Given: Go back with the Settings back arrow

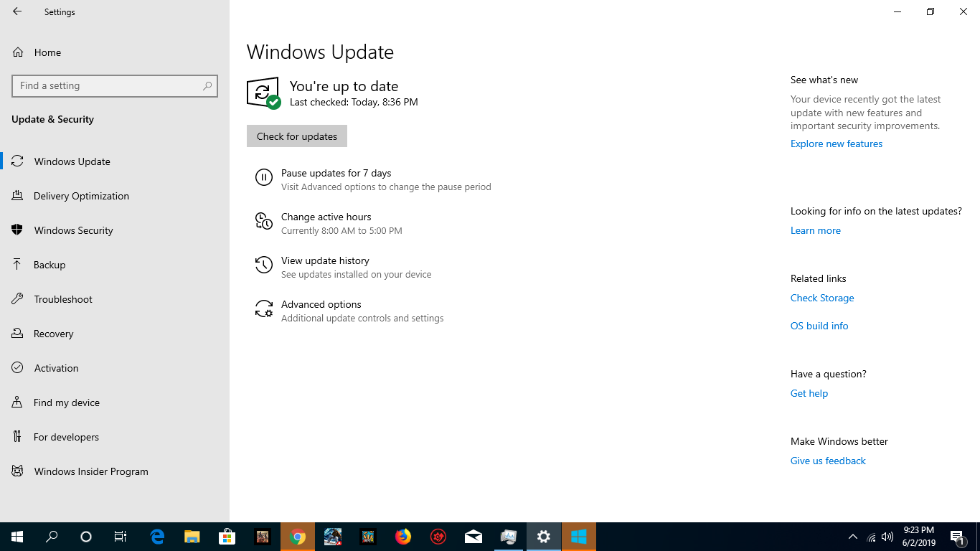Looking at the screenshot, I should pos(17,11).
